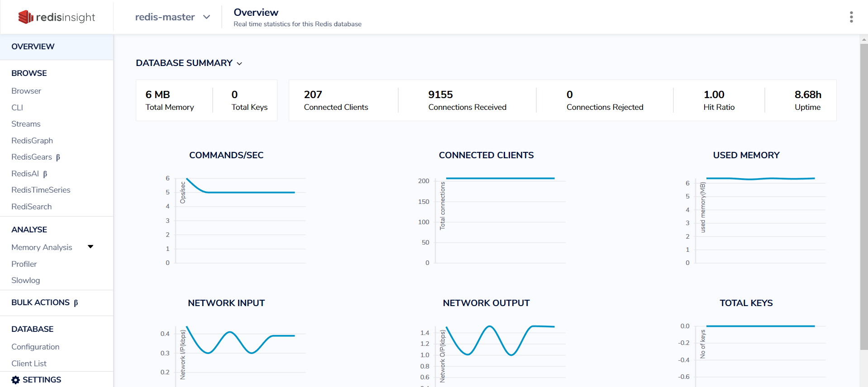Open Bulk Actions beta section
This screenshot has height=387, width=868.
[x=45, y=302]
